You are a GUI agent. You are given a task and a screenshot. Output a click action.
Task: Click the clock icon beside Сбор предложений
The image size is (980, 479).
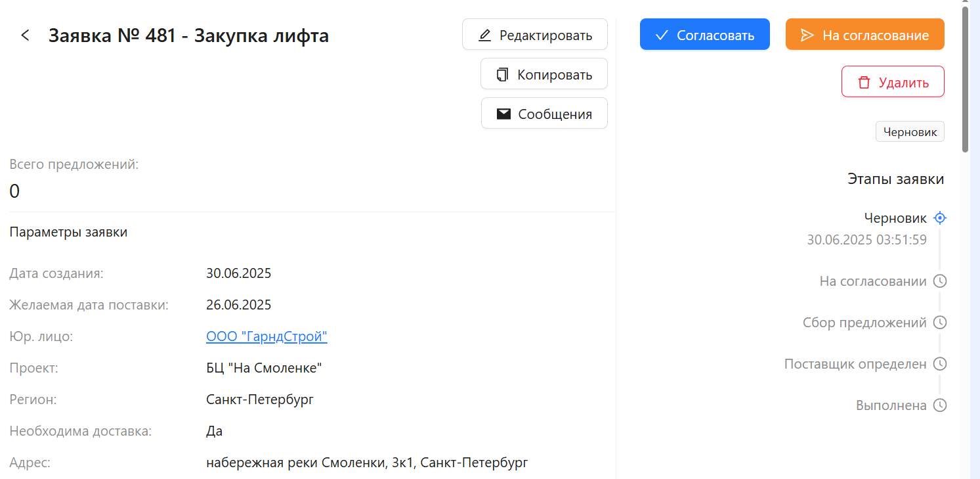[940, 323]
